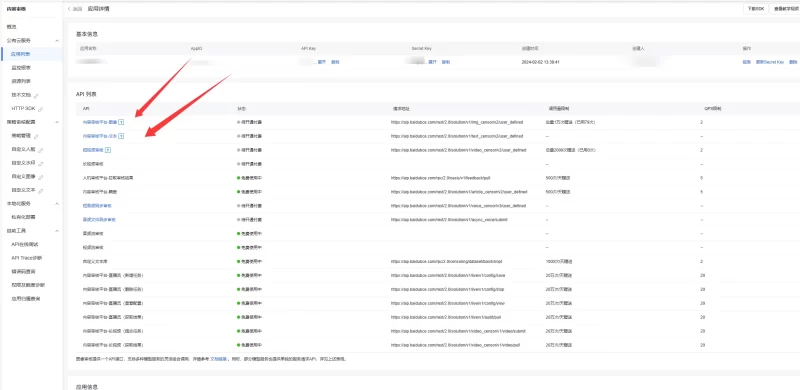Collapse the 本地化服务 sidebar section
Screen dimensions: 800x390
pos(57,204)
